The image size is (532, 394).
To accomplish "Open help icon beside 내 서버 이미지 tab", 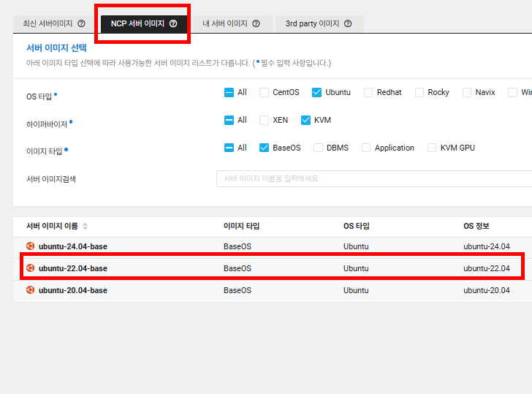I will click(256, 23).
